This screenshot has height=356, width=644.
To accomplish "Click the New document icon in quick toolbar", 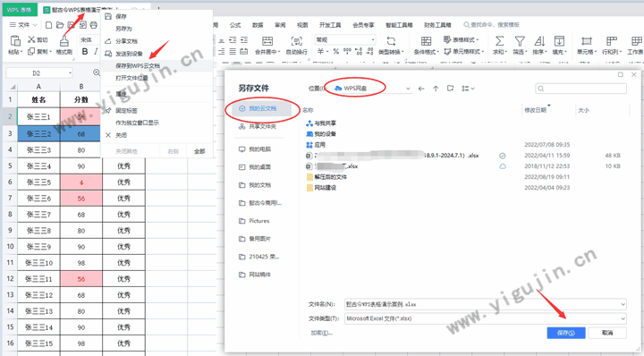I will (48, 25).
